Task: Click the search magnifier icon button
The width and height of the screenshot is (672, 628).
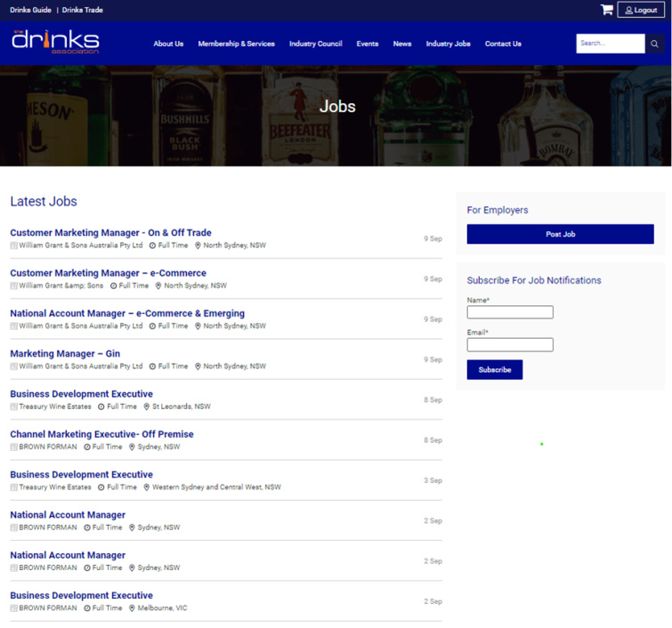Action: [x=654, y=44]
